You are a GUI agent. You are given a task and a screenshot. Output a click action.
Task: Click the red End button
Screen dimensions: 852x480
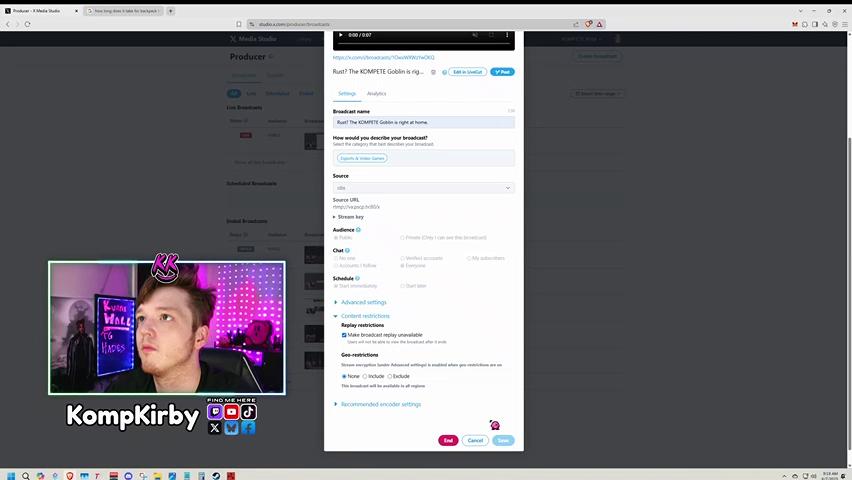[x=448, y=440]
